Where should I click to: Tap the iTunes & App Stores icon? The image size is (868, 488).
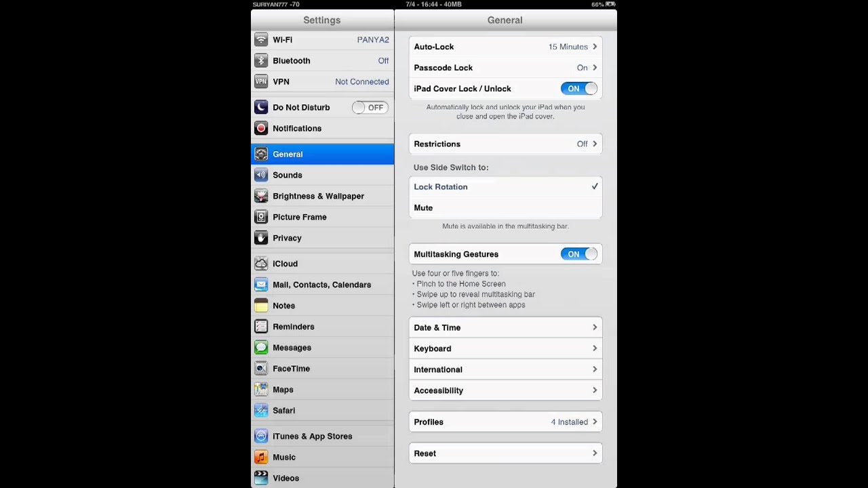[261, 437]
